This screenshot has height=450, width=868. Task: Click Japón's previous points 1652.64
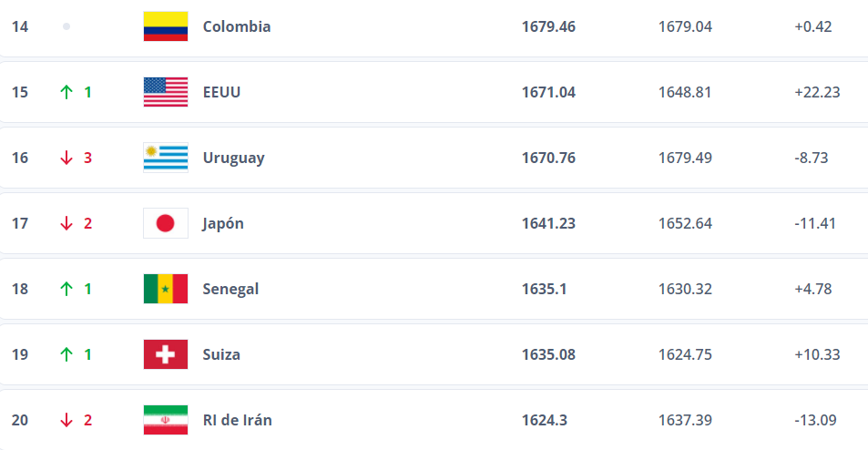point(685,223)
